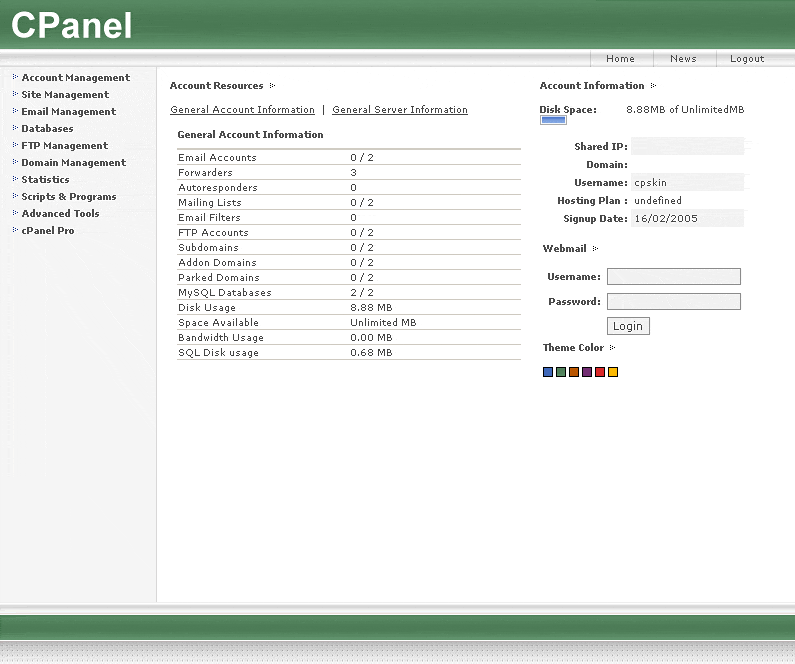Open Email Management sidebar section
The image size is (795, 664).
click(x=68, y=112)
